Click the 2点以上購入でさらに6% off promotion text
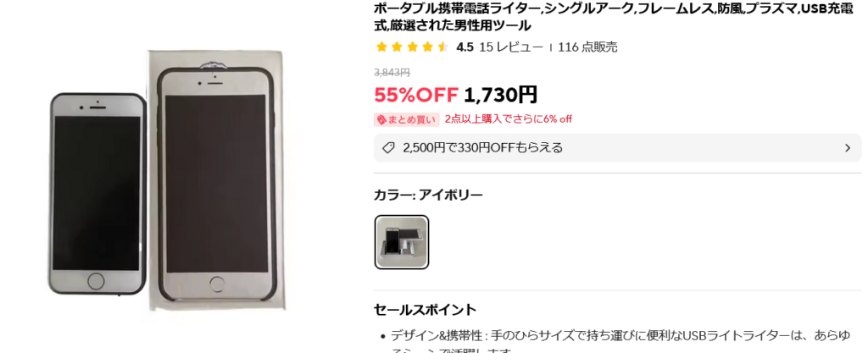868x353 pixels. coord(509,119)
